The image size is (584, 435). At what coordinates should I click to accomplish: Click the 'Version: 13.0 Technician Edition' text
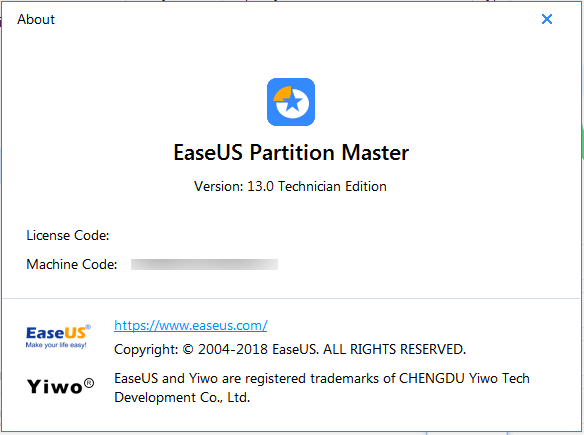290,186
